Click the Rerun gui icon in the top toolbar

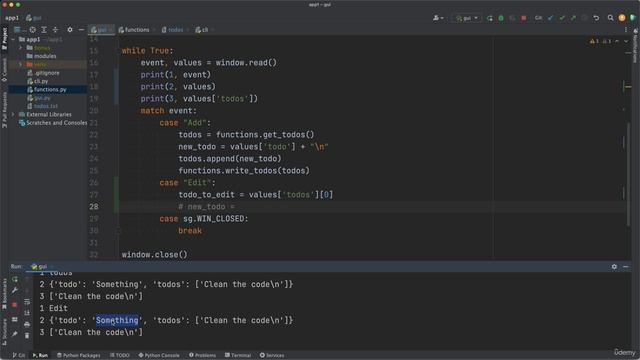tap(489, 18)
